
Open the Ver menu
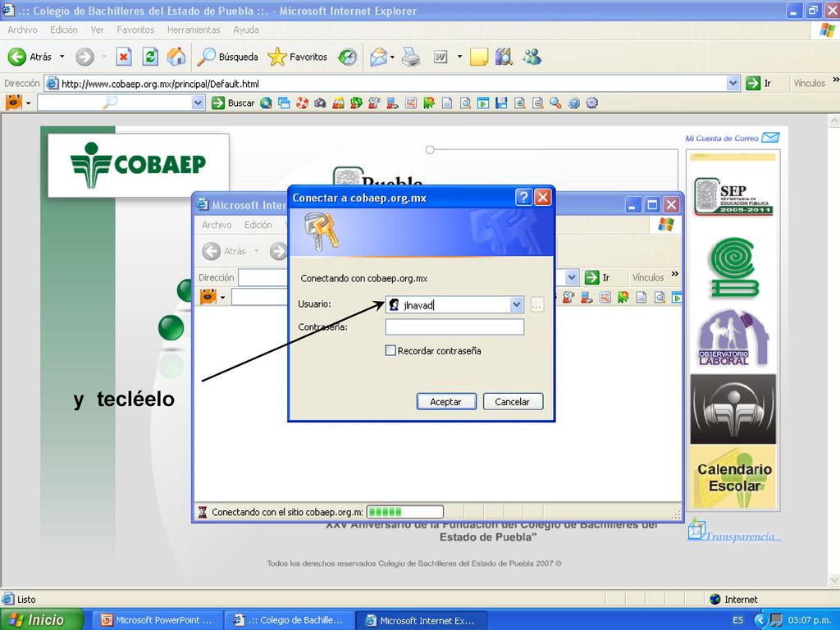[97, 30]
